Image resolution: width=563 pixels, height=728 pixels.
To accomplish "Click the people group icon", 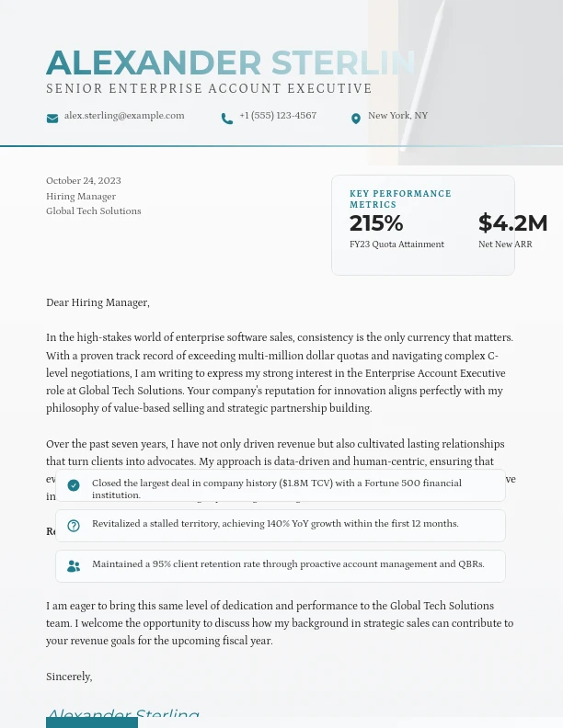I will coord(74,566).
